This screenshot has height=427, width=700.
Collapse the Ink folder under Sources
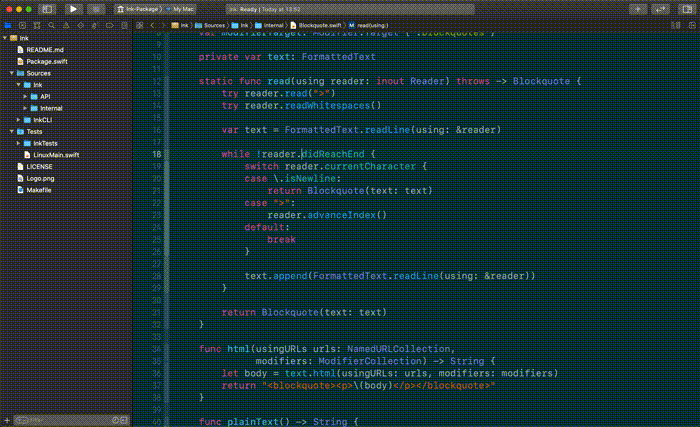19,84
